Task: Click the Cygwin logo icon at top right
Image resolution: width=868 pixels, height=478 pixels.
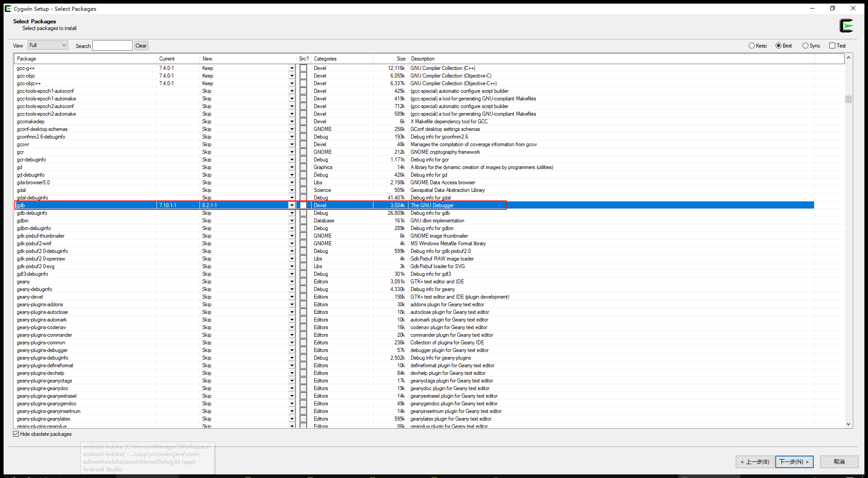Action: pyautogui.click(x=846, y=26)
